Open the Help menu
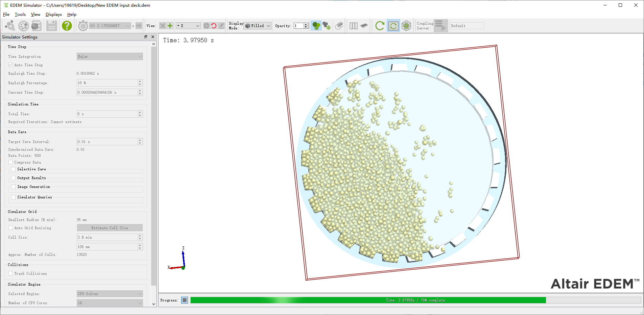Screen dimensions: 644x315 pyautogui.click(x=72, y=14)
